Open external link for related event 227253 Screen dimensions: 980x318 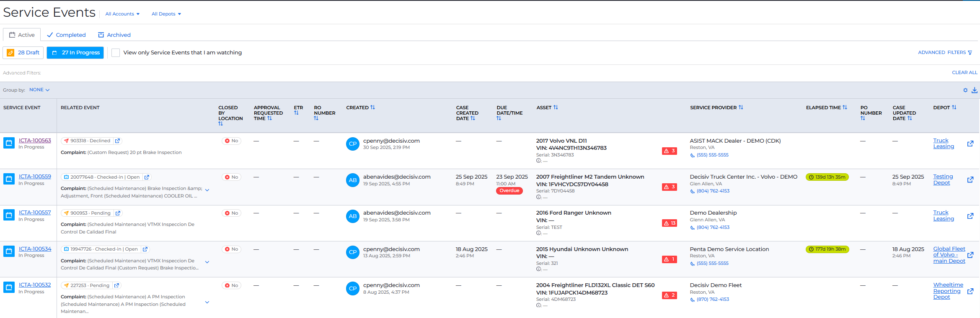tap(116, 285)
